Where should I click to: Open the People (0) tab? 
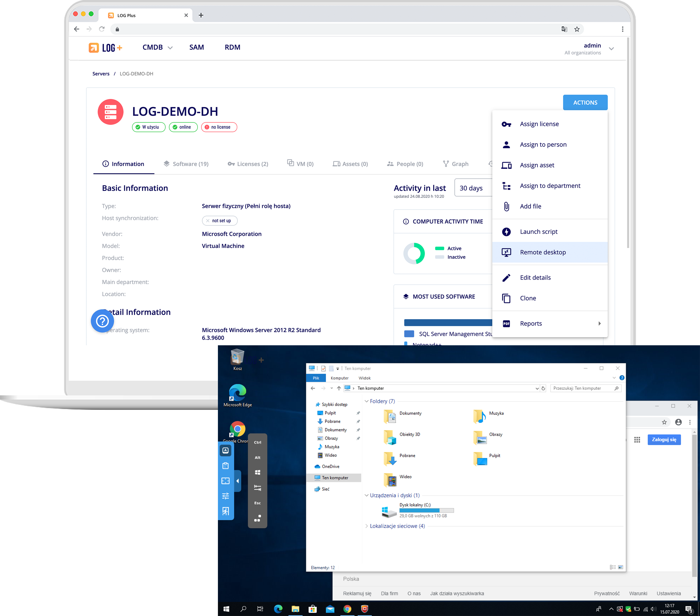405,164
